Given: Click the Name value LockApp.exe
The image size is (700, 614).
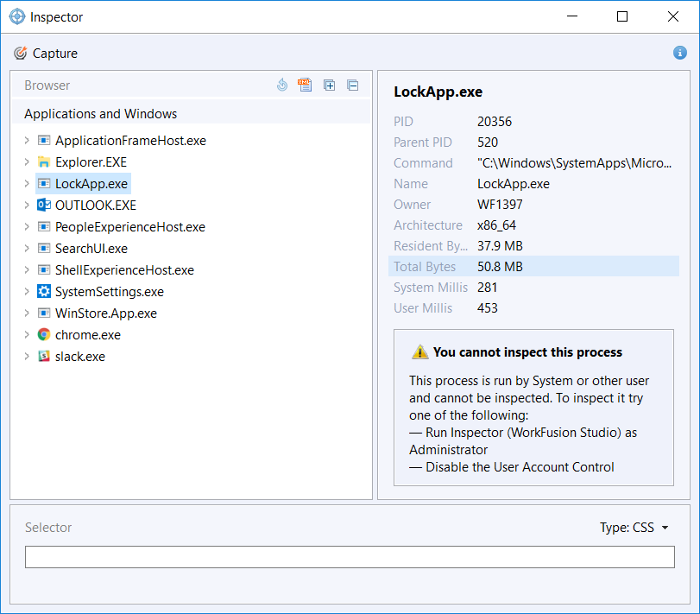Looking at the screenshot, I should 514,184.
